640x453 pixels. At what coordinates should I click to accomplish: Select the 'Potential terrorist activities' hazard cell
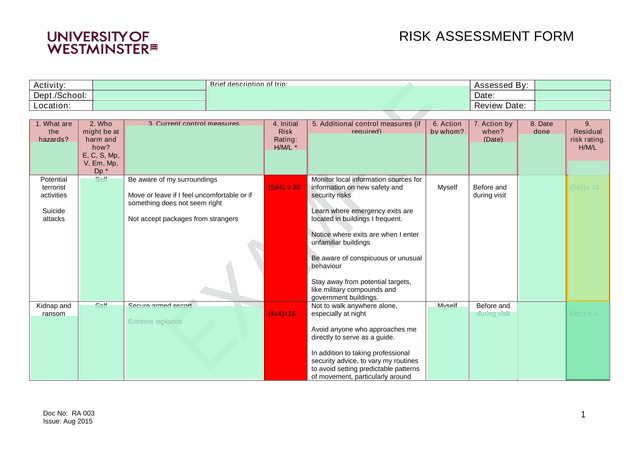53,198
